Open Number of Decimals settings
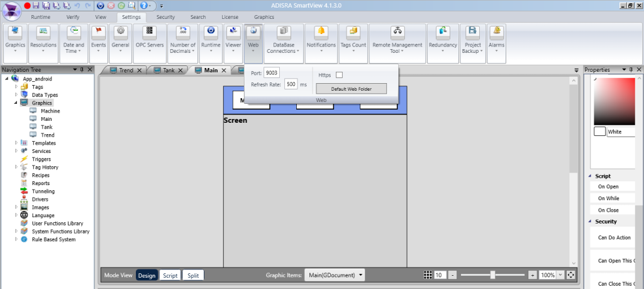This screenshot has width=644, height=289. coord(183,43)
